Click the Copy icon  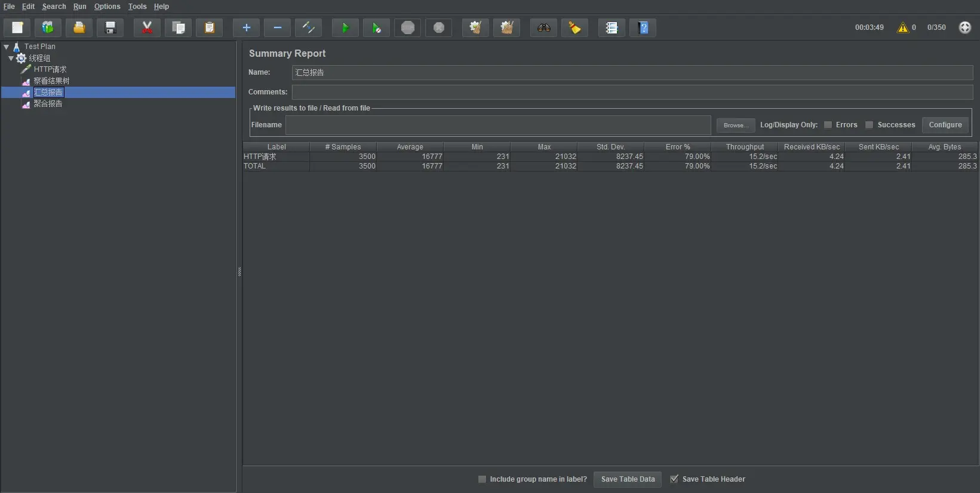(179, 27)
